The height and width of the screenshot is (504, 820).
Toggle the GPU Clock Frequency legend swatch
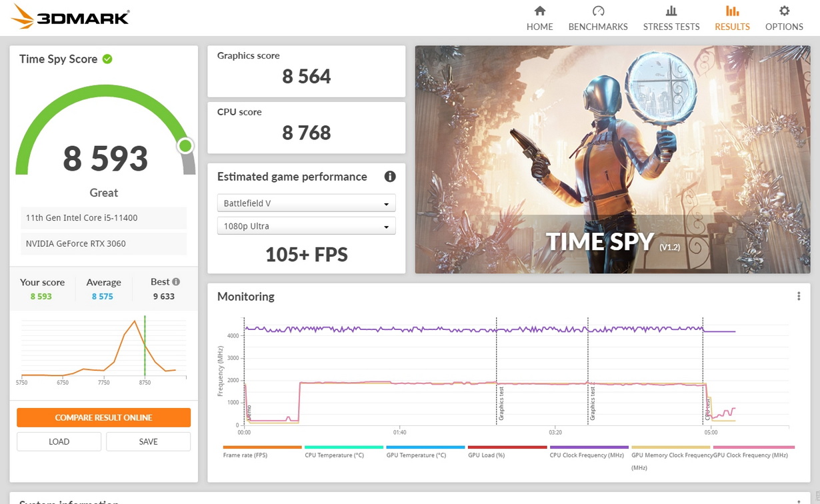753,447
